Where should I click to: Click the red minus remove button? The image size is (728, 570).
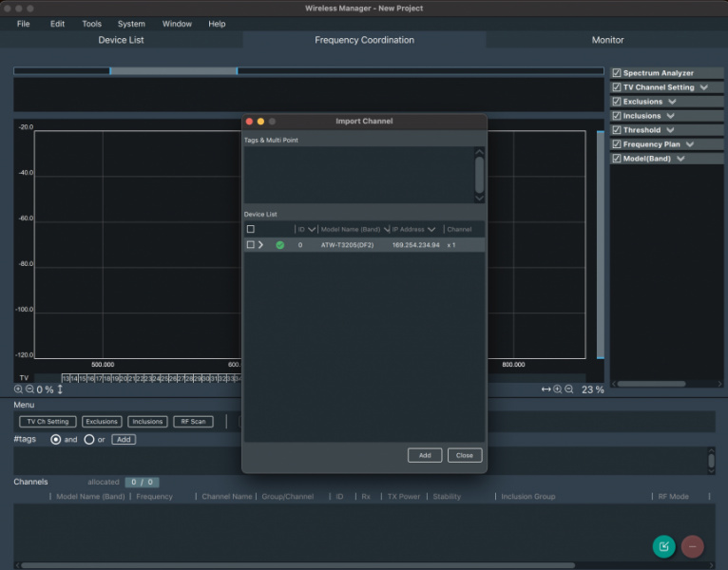tap(693, 546)
